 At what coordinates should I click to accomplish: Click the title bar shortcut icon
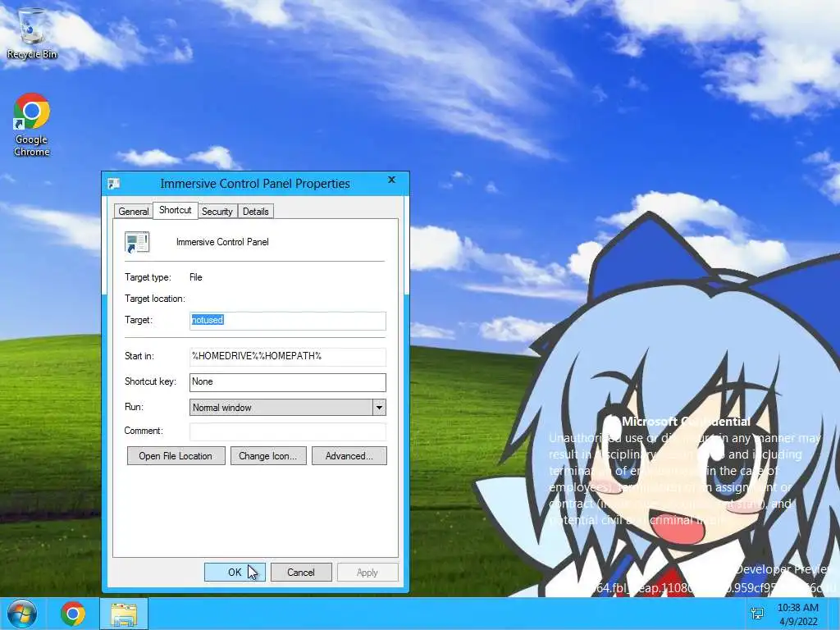coord(113,184)
